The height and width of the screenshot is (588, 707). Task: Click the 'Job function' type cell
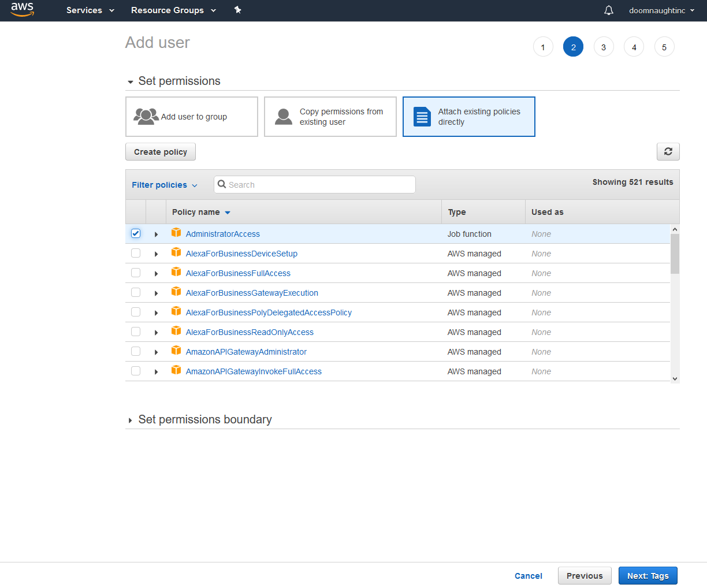point(469,234)
